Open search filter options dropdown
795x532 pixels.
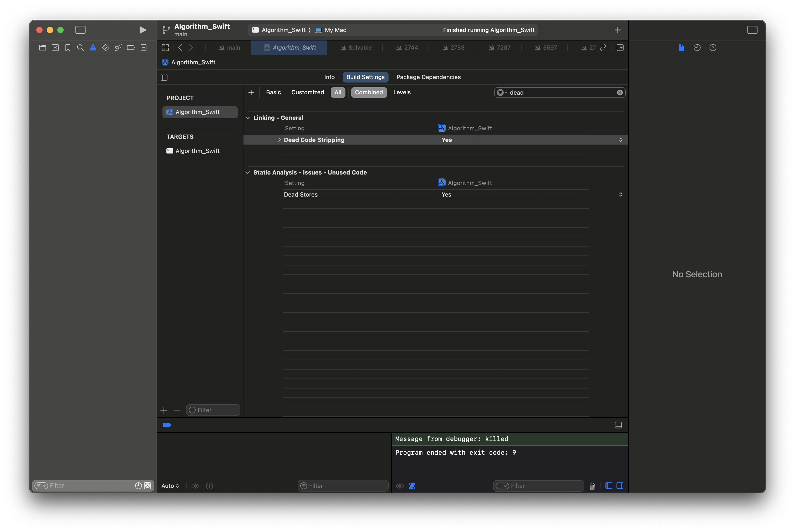click(x=502, y=93)
